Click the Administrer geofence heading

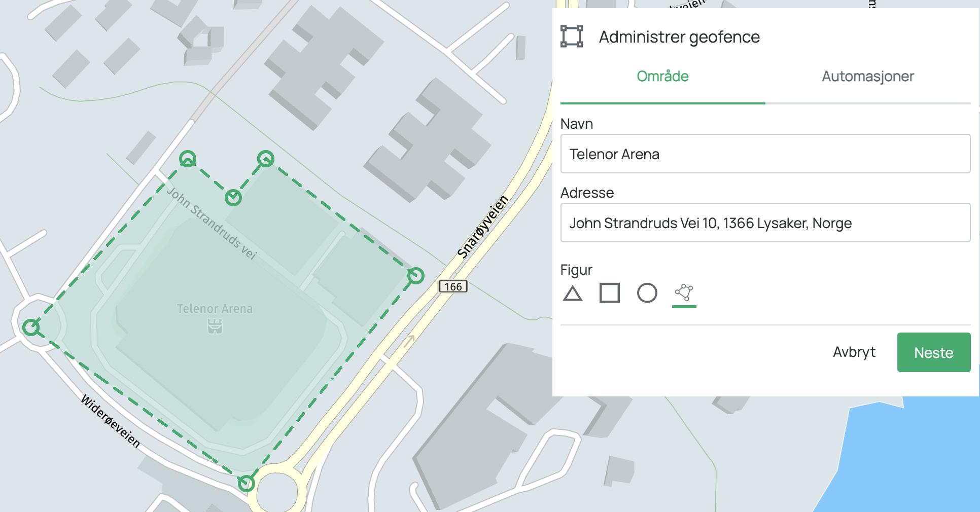[679, 37]
